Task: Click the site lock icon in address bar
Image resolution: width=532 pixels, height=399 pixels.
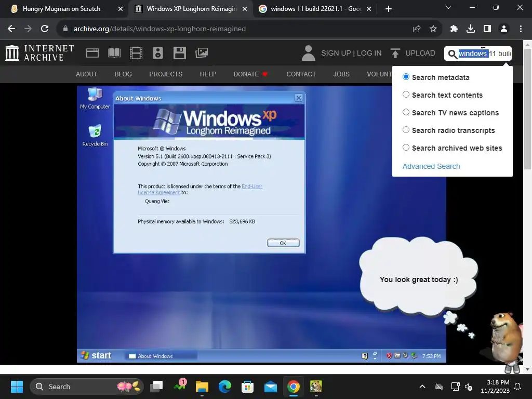Action: tap(65, 29)
